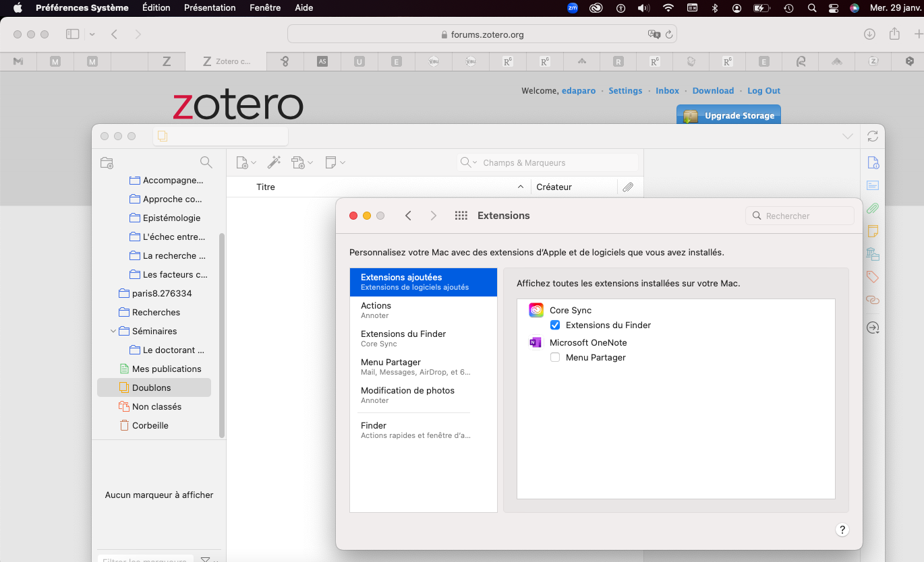The image size is (924, 562).
Task: Click the collection search magnifier in Zotero
Action: point(206,162)
